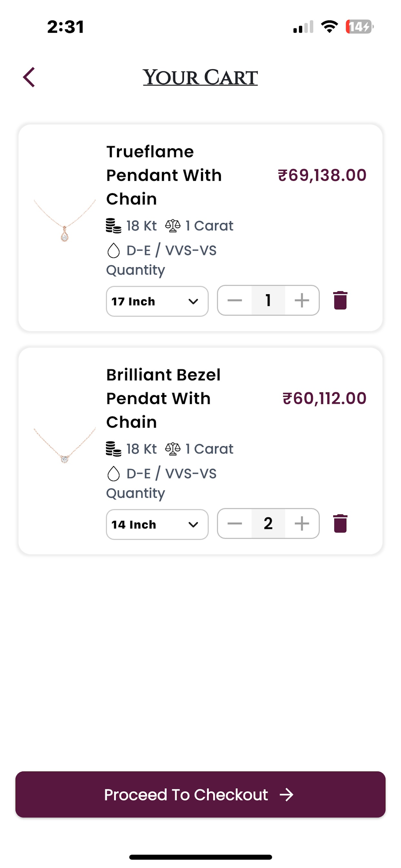Viewport: 401px width, 868px height.
Task: Tap the Trueflame Pendant With Chain title
Action: pos(164,175)
